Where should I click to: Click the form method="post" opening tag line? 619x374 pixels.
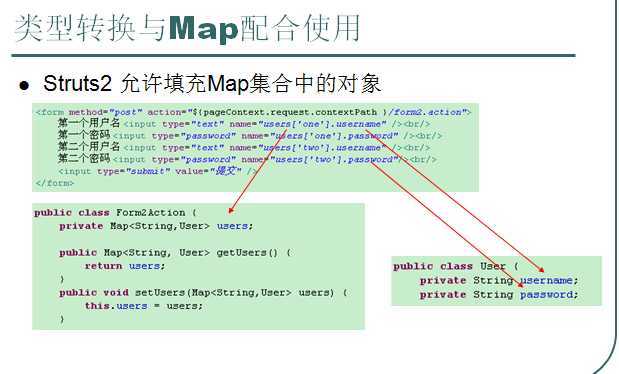coord(253,112)
